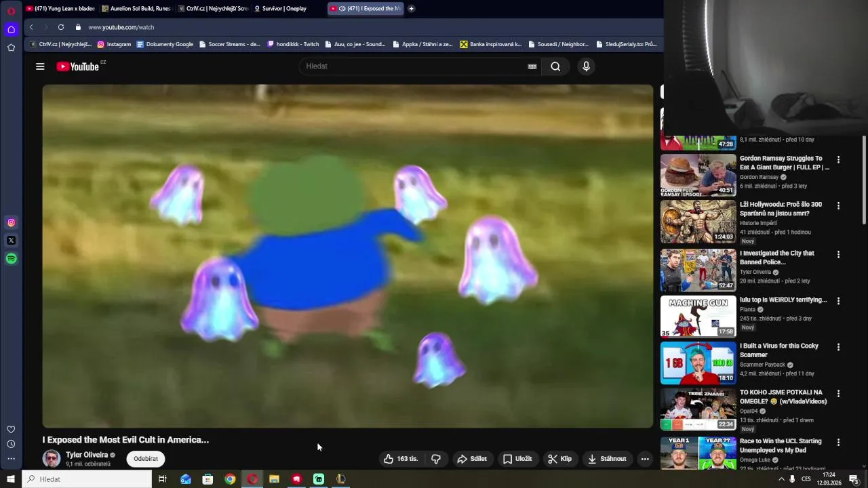Viewport: 868px width, 488px height.
Task: Click the address bar URL
Action: click(x=121, y=27)
